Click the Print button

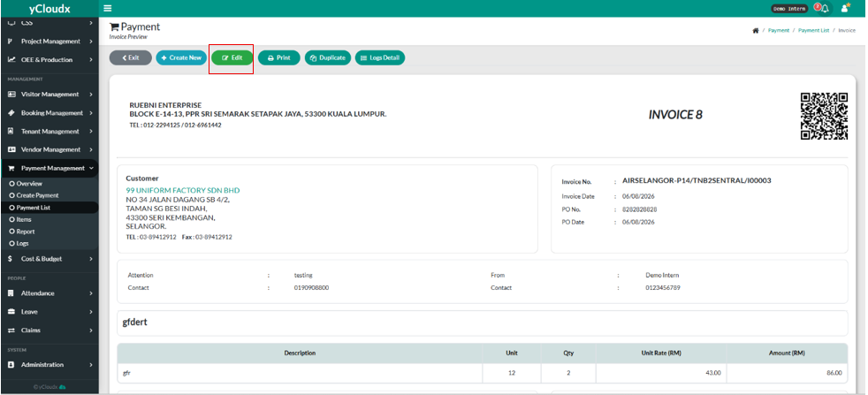[279, 57]
